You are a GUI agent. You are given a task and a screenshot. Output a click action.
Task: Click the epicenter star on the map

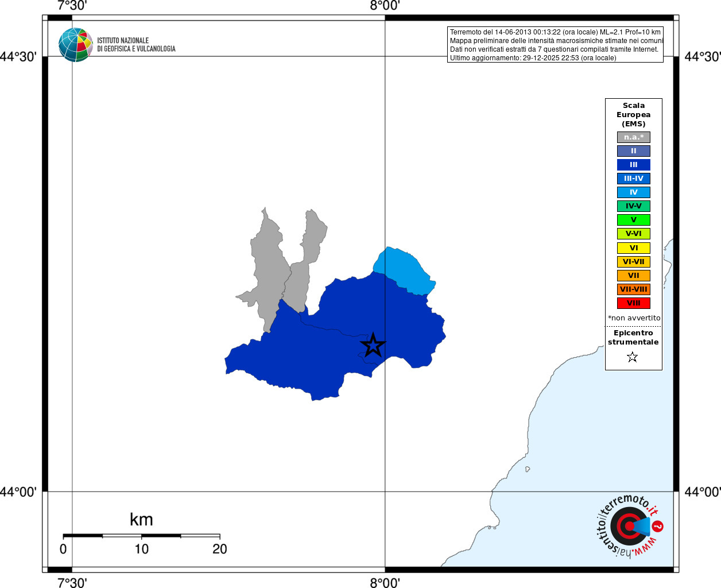coord(373,345)
